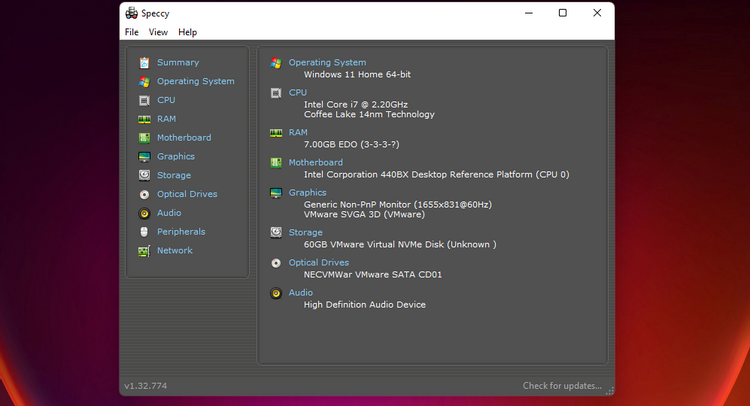Click the CPU heading link in summary
The width and height of the screenshot is (750, 406).
pyautogui.click(x=298, y=92)
